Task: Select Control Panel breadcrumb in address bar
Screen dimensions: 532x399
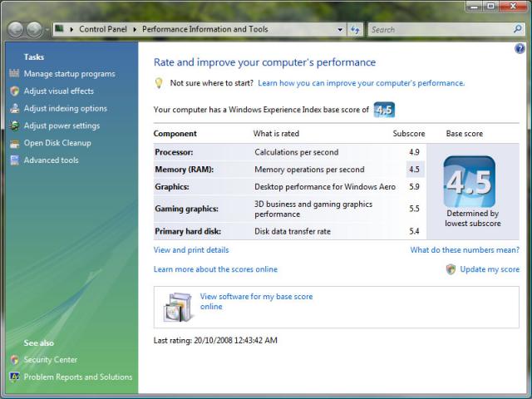Action: coord(103,29)
